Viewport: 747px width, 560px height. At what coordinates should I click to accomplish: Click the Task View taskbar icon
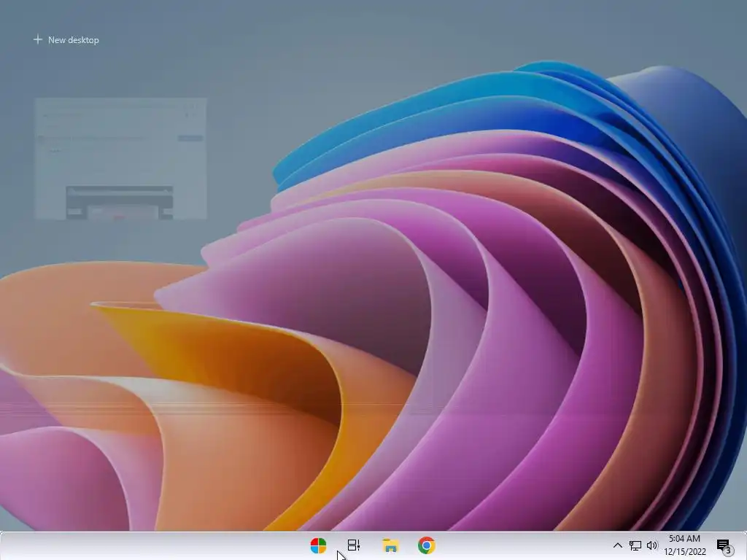click(x=354, y=545)
